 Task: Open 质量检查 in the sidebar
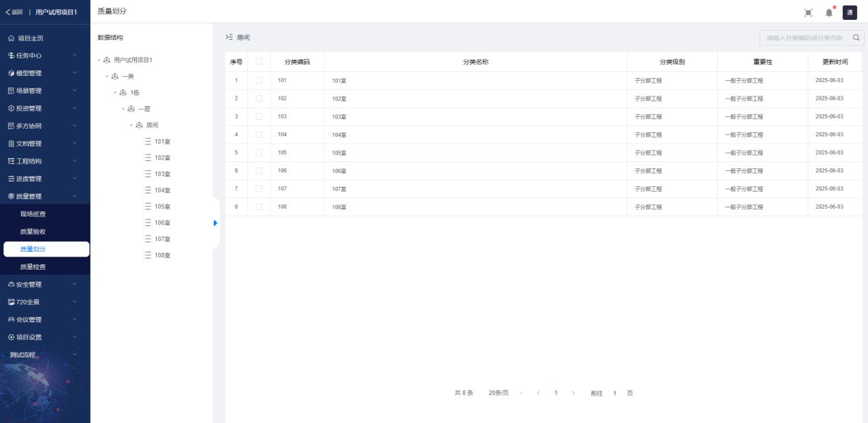click(33, 266)
